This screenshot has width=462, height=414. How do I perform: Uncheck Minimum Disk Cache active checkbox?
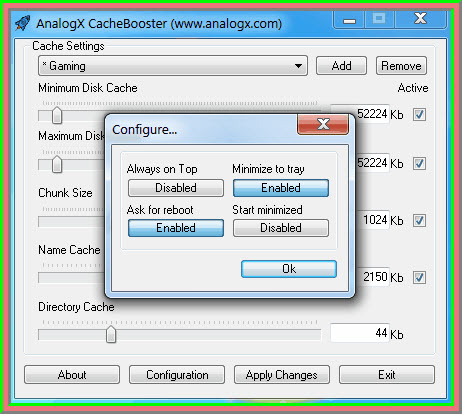pos(419,114)
